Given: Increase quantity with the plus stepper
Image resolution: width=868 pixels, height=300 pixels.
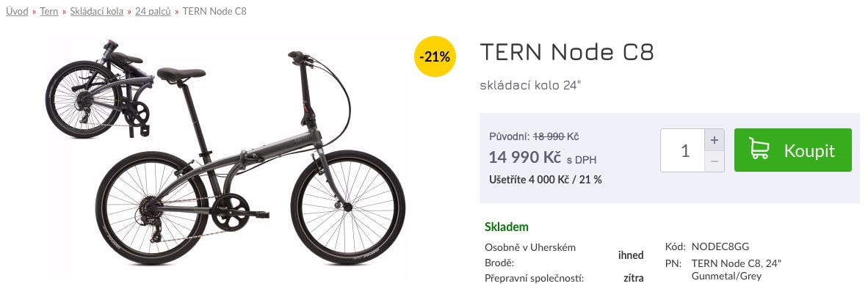Looking at the screenshot, I should point(715,139).
